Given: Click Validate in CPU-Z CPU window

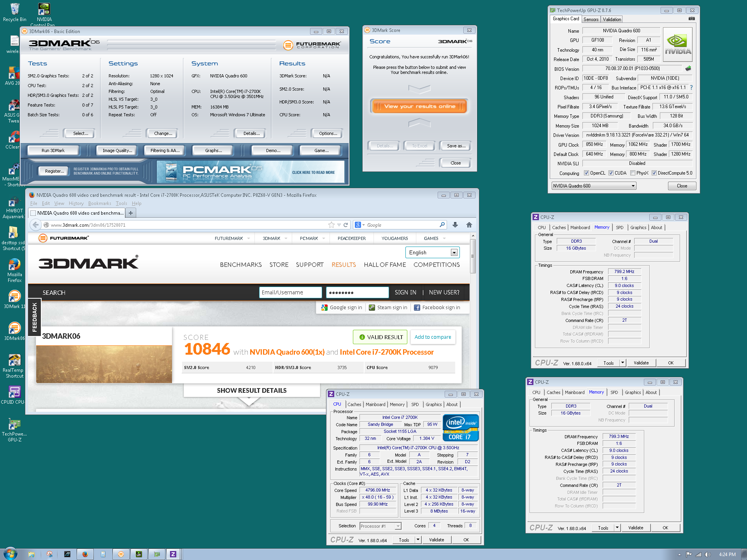Looking at the screenshot, I should pyautogui.click(x=436, y=540).
